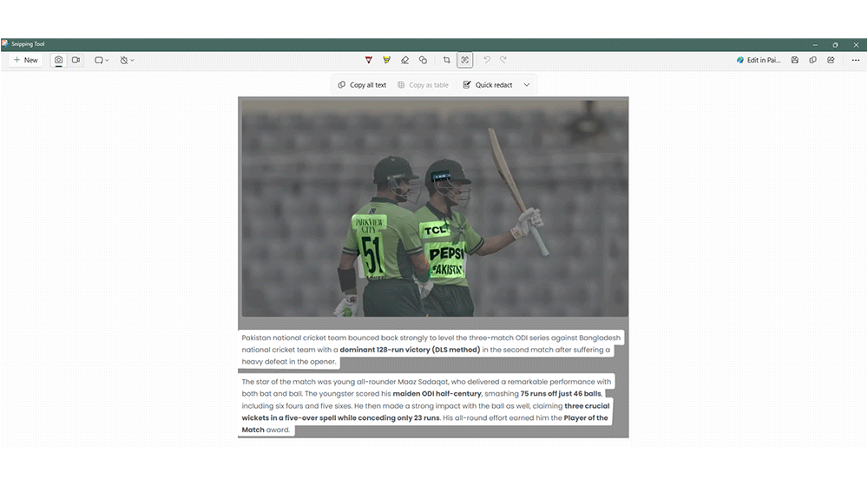Screen dimensions: 868x486
Task: Click the Quick redact button
Action: [488, 85]
